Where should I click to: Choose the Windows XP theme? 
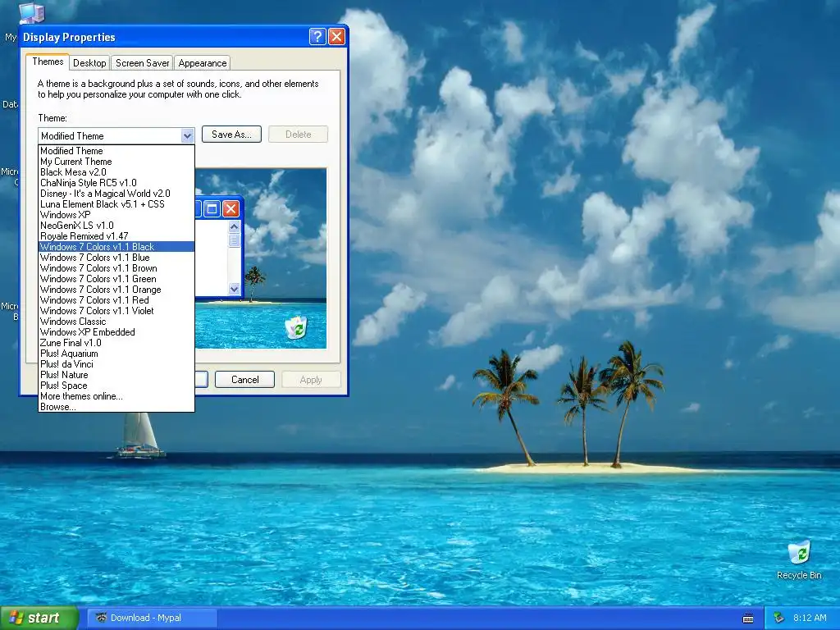(x=116, y=215)
